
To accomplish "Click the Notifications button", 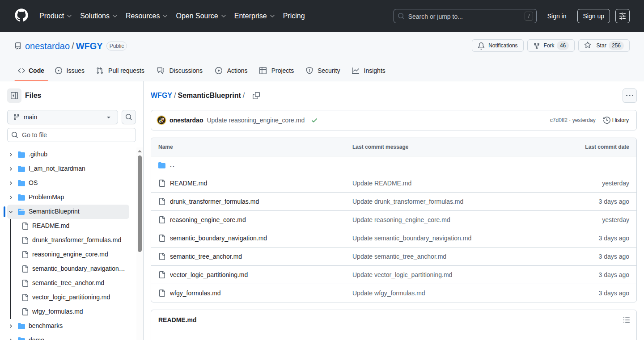I will click(498, 46).
